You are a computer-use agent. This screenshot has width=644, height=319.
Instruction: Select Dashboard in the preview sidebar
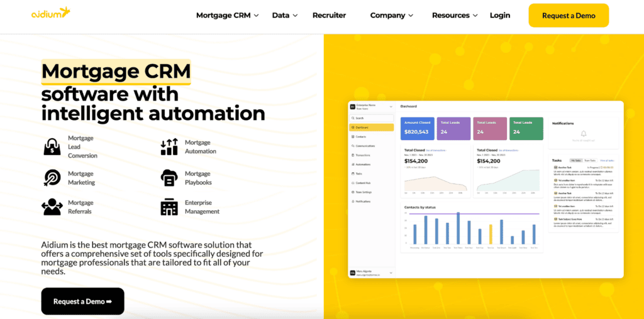[371, 127]
